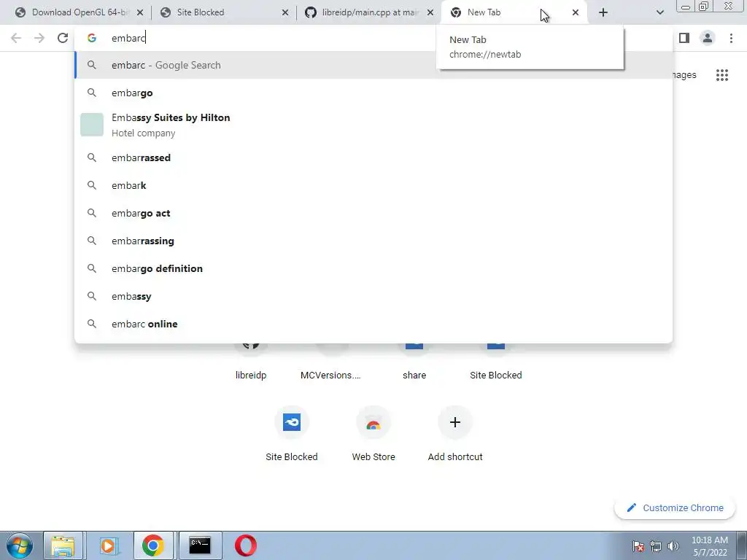Select the embarrassing suggestion
The image size is (747, 560).
pyautogui.click(x=373, y=241)
